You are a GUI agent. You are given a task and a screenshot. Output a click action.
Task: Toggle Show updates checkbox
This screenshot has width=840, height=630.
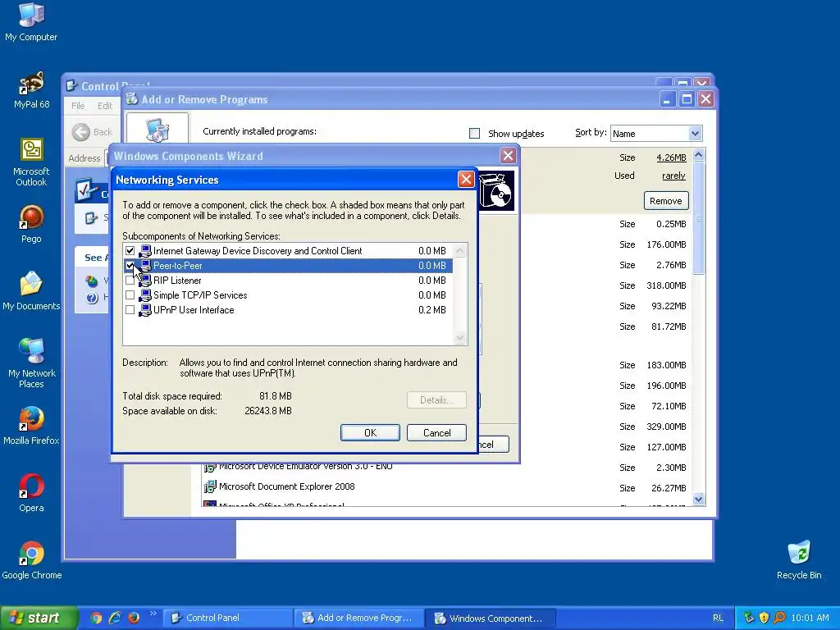[x=475, y=134]
